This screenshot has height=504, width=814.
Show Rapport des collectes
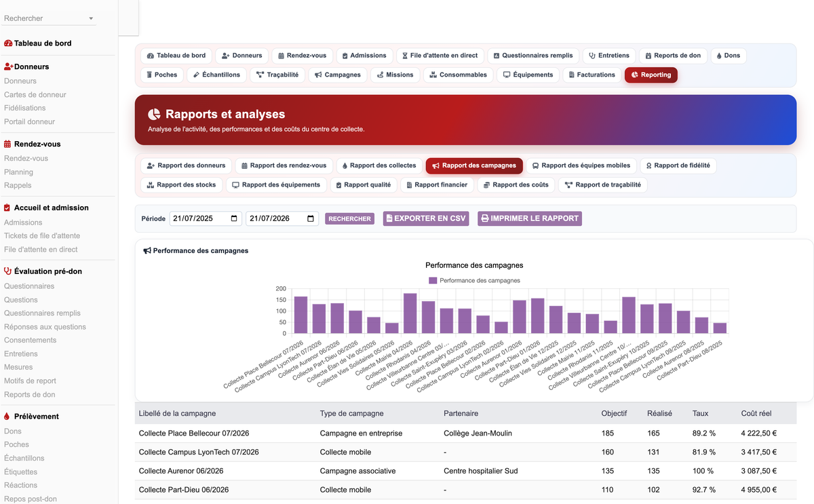(x=379, y=166)
